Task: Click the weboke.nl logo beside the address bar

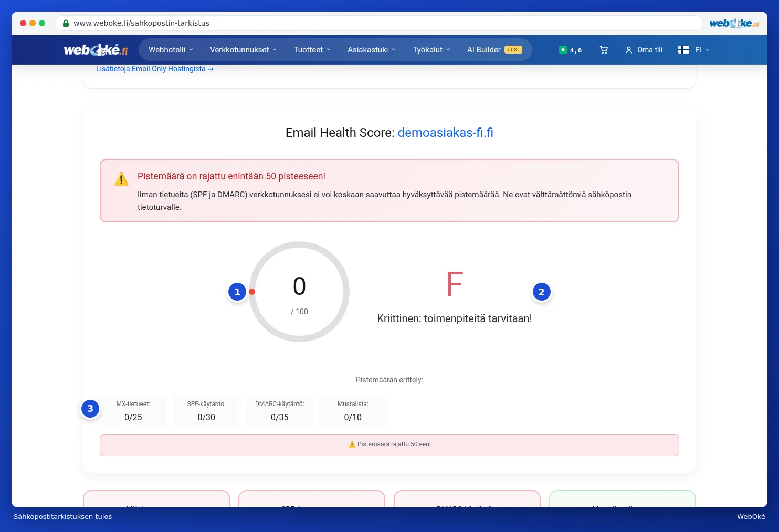Action: click(734, 23)
